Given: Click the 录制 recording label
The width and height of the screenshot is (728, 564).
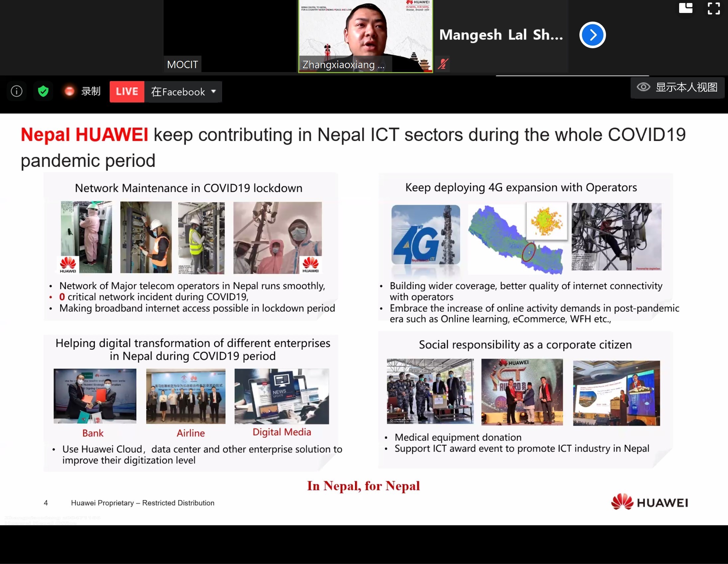Looking at the screenshot, I should point(91,91).
